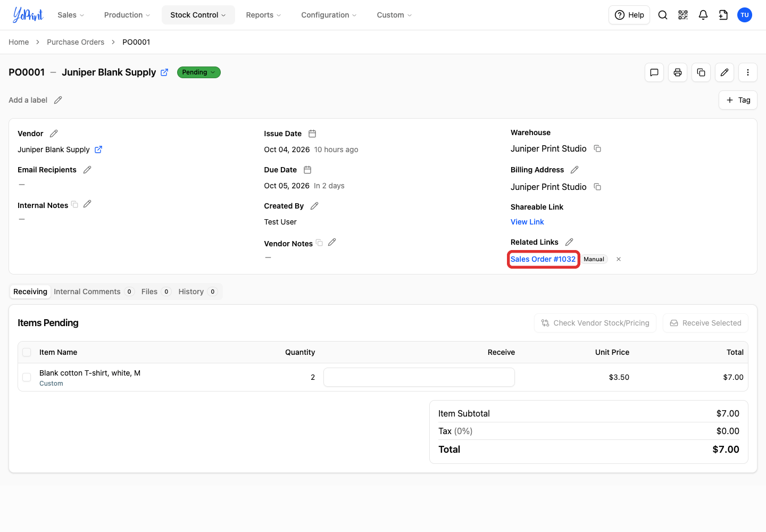Switch to the History tab

click(x=198, y=292)
